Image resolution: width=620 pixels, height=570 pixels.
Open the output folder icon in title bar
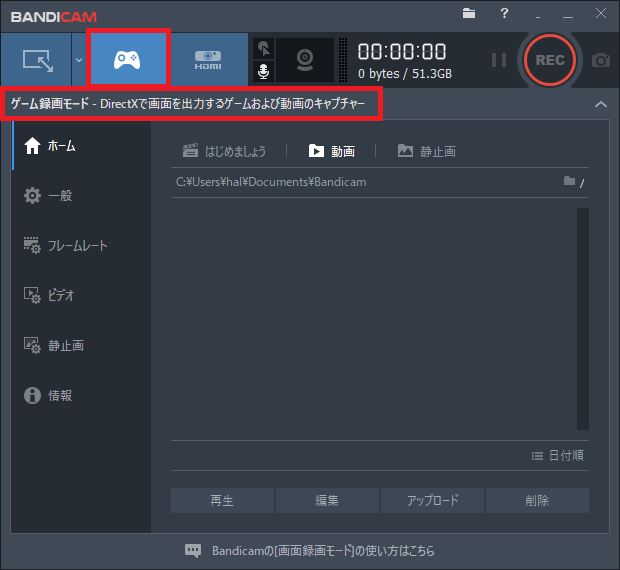(x=469, y=13)
